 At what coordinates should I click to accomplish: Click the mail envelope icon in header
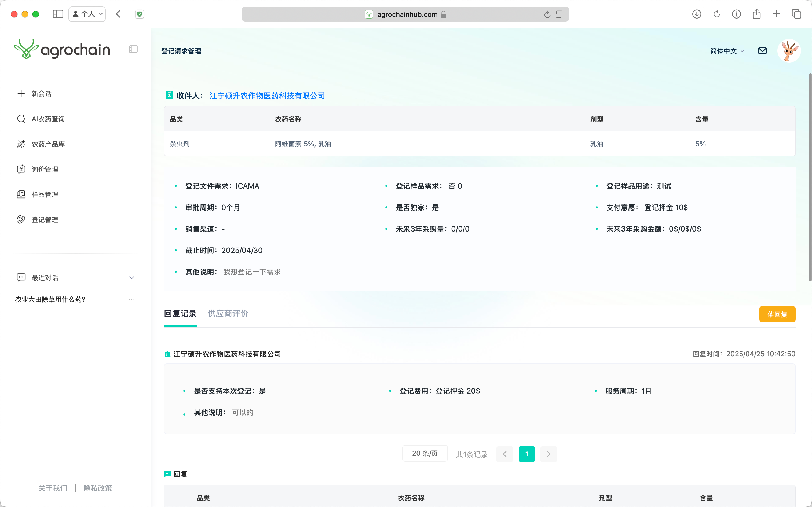762,51
